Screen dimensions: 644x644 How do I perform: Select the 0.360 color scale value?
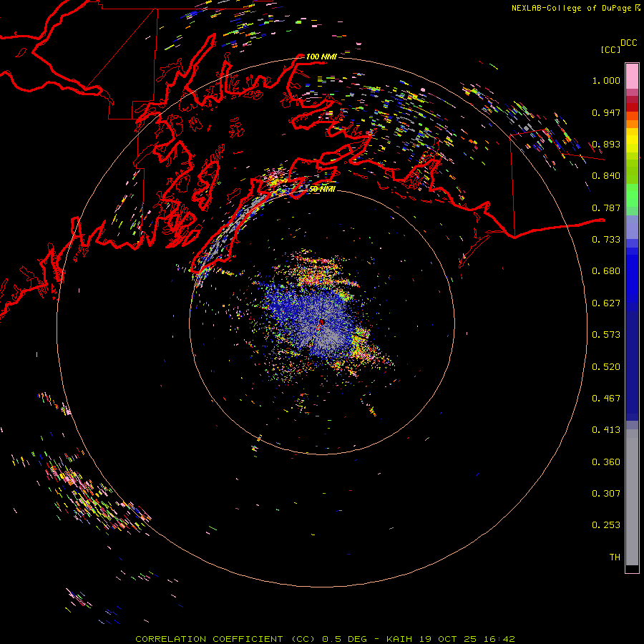click(x=606, y=462)
